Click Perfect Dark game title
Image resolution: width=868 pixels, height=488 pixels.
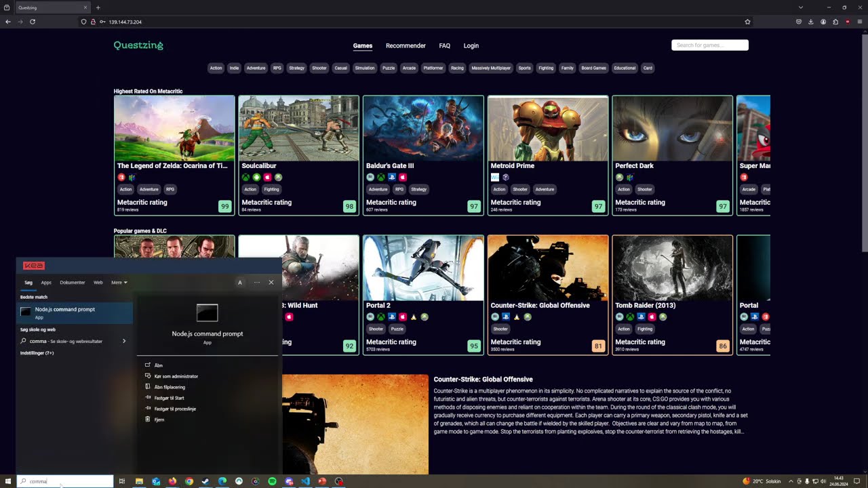(x=635, y=165)
